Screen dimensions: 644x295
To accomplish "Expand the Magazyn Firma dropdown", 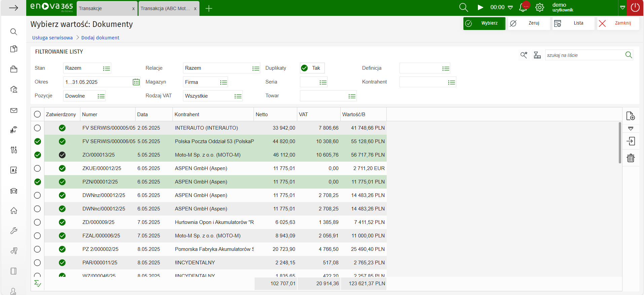I will click(x=223, y=83).
